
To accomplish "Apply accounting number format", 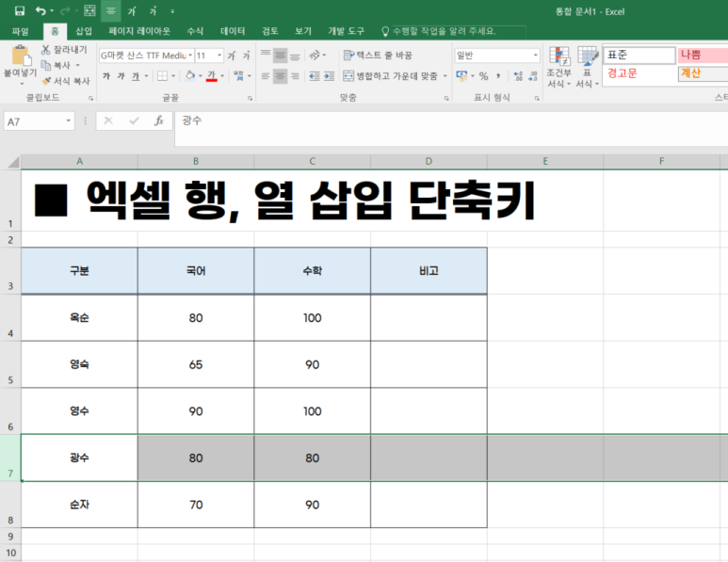I will point(462,75).
